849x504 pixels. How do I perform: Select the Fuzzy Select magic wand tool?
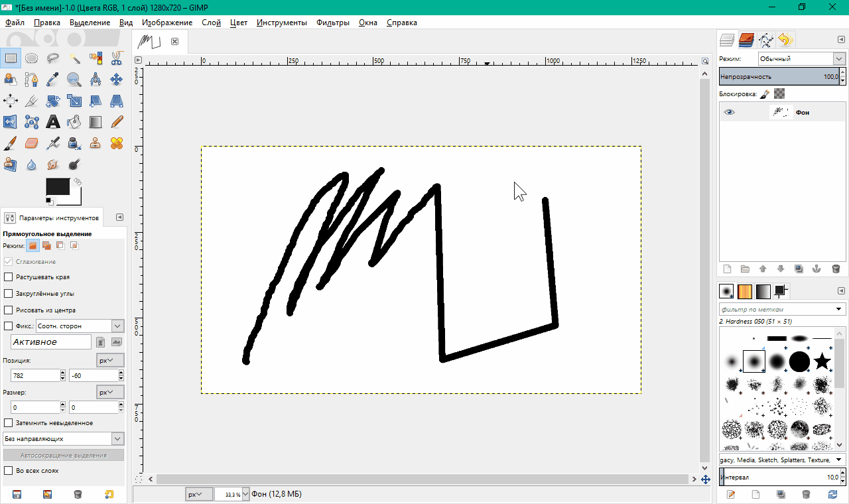point(74,58)
